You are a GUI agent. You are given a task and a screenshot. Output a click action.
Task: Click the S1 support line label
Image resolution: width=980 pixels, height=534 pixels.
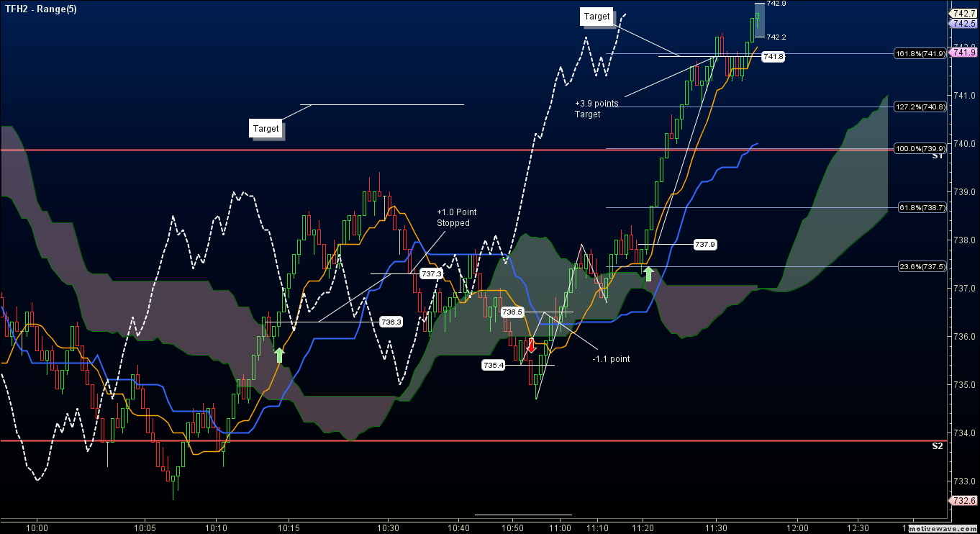point(938,155)
